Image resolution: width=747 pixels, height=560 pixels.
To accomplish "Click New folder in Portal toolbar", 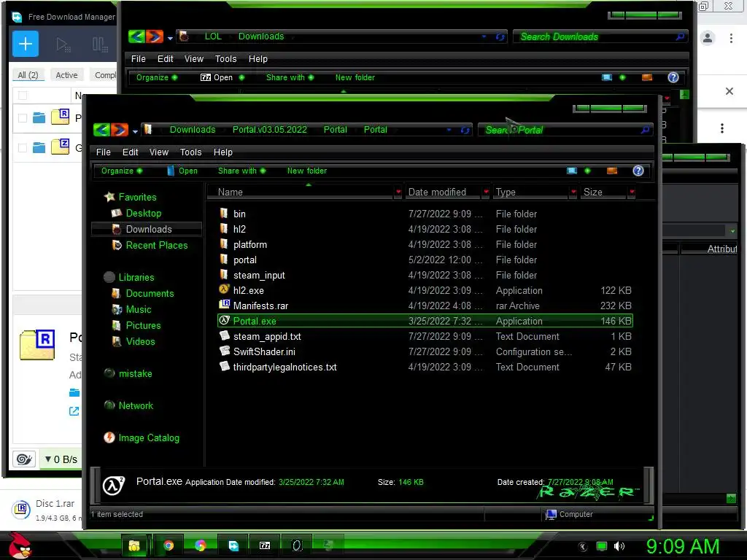I will point(307,171).
